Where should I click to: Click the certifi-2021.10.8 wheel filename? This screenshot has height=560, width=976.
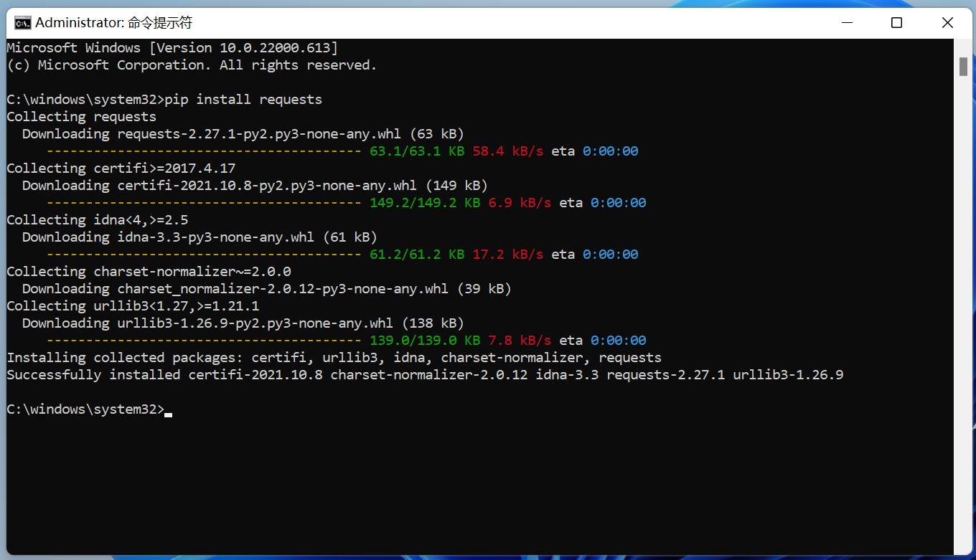click(266, 185)
